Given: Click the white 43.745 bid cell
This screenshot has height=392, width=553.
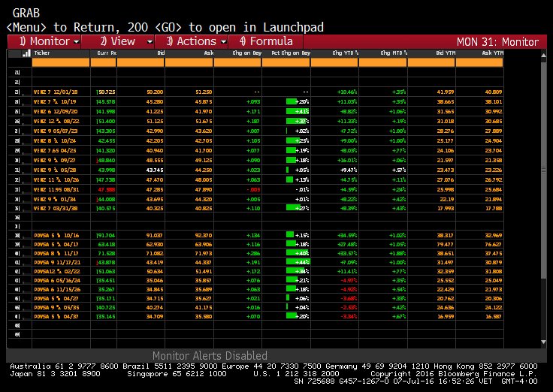Looking at the screenshot, I should pyautogui.click(x=155, y=170).
